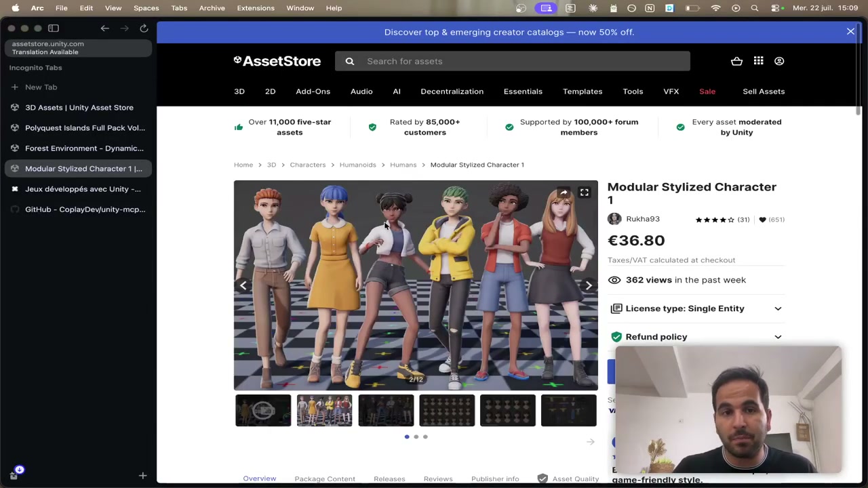Open the Extensions menu in the menu bar

tap(256, 8)
